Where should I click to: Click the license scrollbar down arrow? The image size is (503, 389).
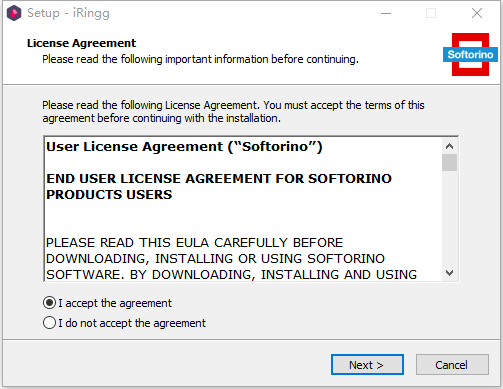(x=449, y=273)
